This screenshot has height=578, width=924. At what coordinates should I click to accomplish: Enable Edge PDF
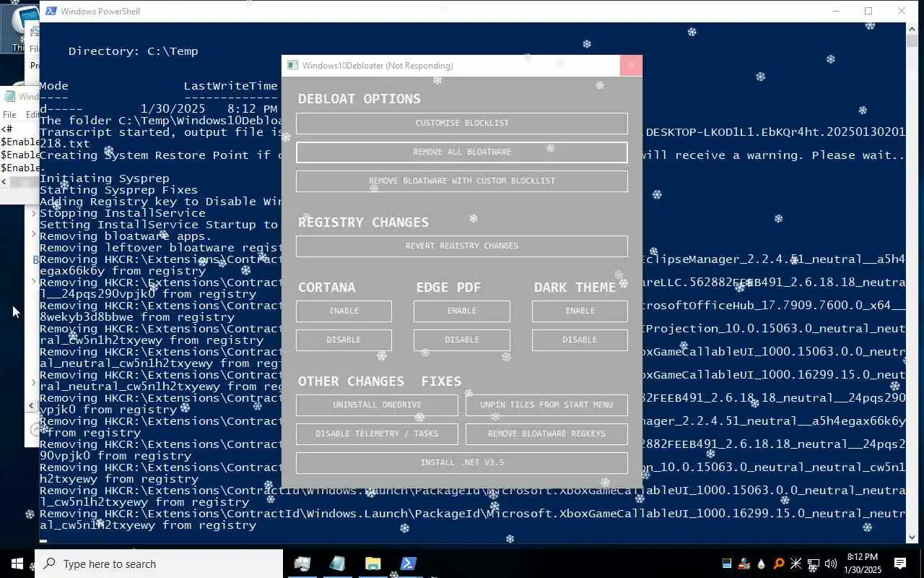coord(461,311)
